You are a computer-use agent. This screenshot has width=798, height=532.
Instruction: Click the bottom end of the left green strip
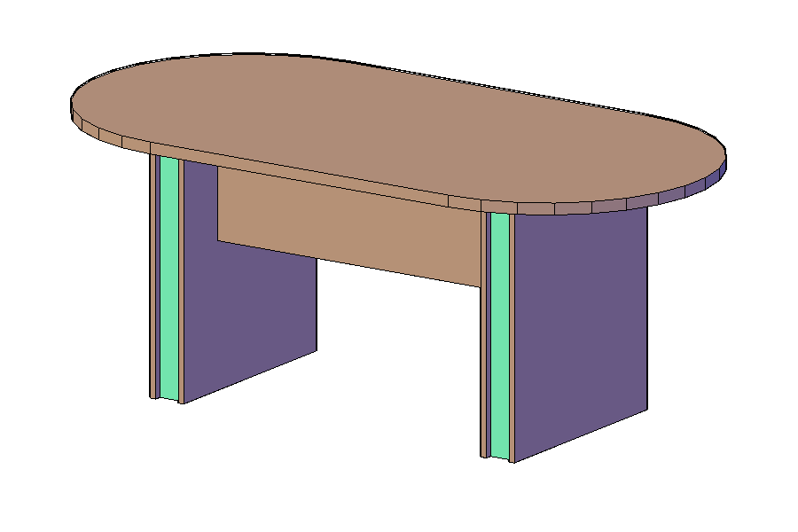click(168, 395)
